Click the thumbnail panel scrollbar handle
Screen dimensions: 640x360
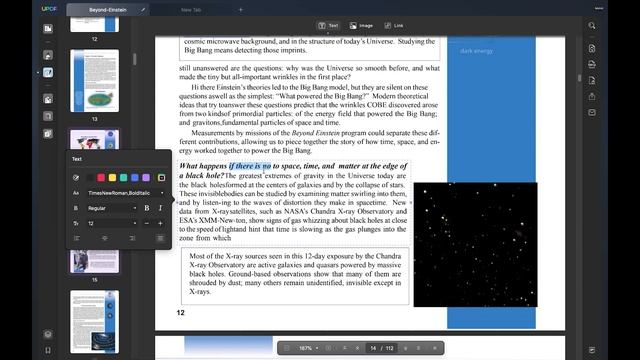(134, 59)
